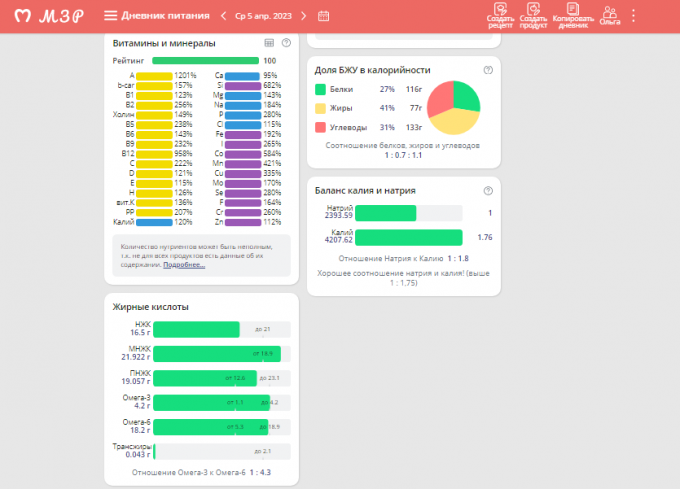Go to next day arrow

[x=304, y=16]
